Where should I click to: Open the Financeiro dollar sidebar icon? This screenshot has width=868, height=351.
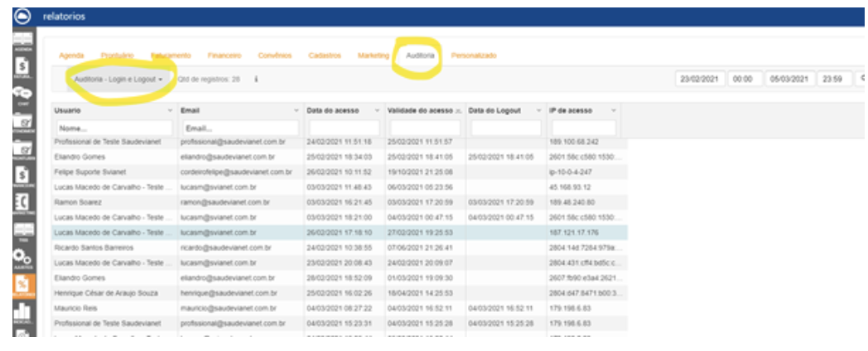coord(23,176)
